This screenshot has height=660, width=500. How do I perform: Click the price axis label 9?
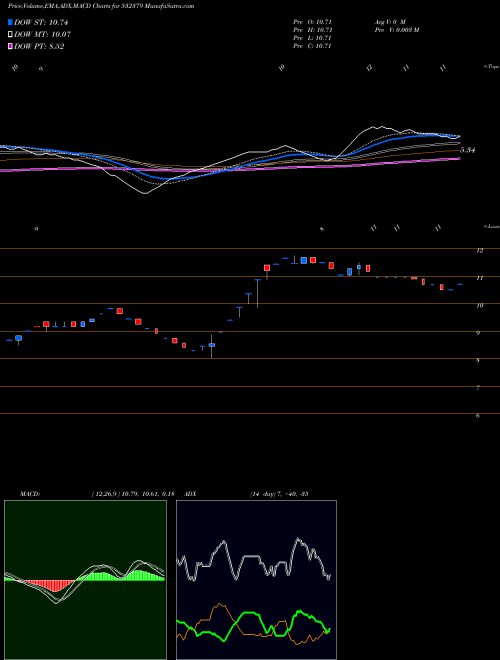point(478,333)
